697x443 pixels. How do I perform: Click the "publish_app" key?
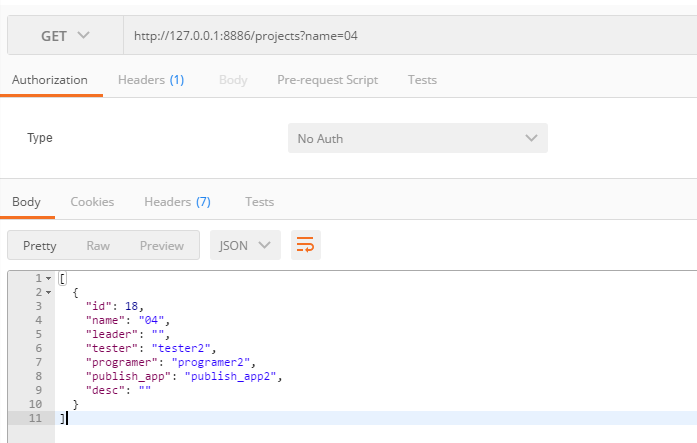128,376
